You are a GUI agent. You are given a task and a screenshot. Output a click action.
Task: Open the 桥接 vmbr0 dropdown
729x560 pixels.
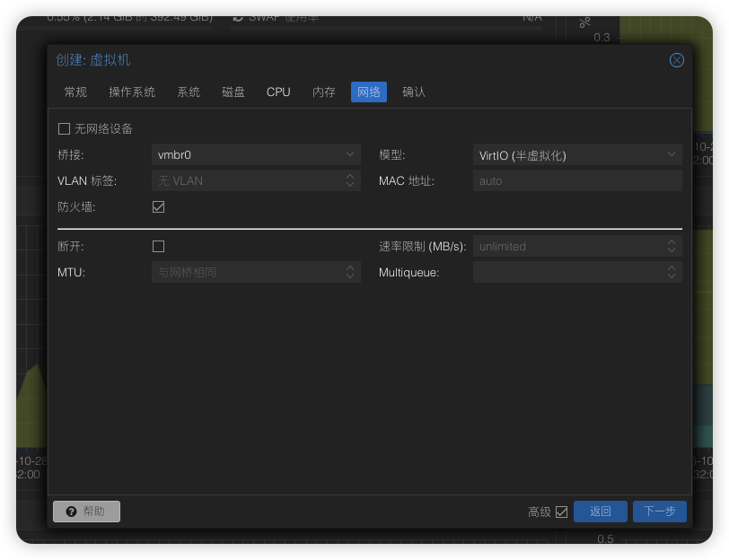[x=350, y=154]
